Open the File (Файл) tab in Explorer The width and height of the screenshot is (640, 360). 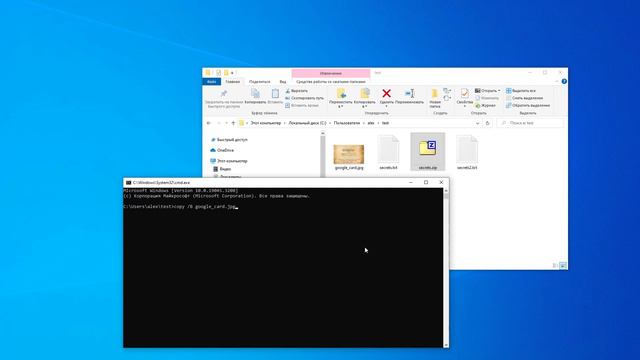211,82
